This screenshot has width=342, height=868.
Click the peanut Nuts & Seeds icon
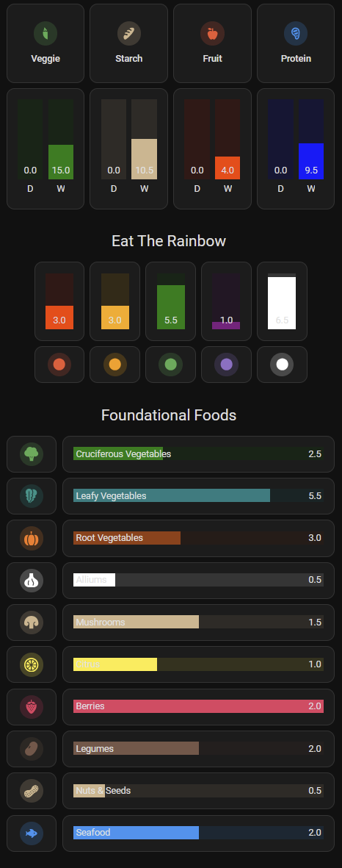32,791
